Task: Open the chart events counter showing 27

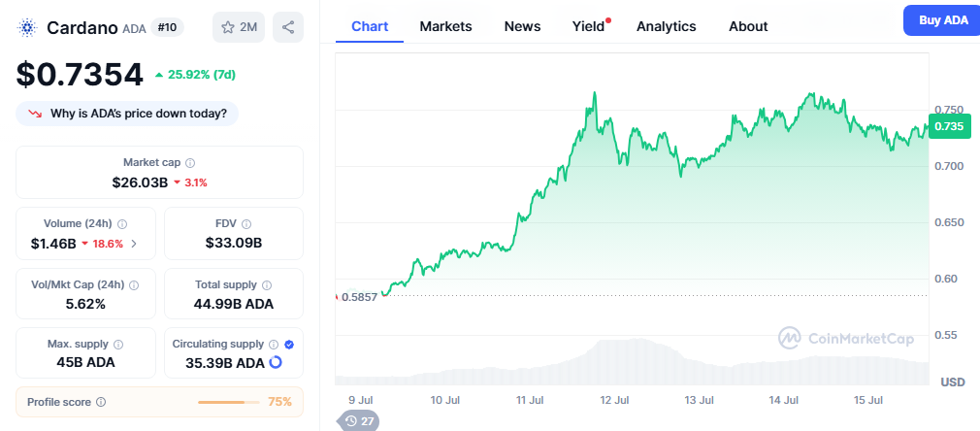Action: [358, 421]
